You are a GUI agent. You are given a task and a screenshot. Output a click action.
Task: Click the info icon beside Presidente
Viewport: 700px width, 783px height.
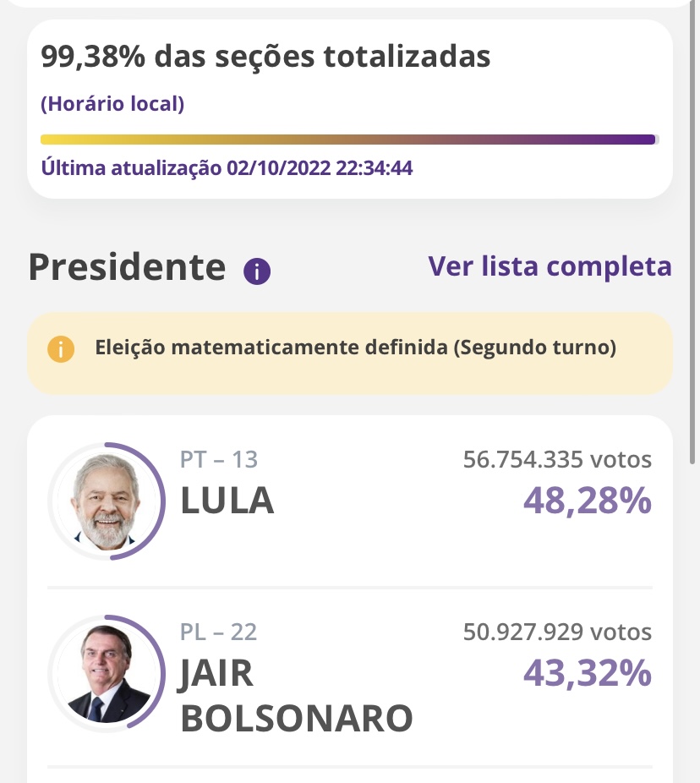point(257,271)
